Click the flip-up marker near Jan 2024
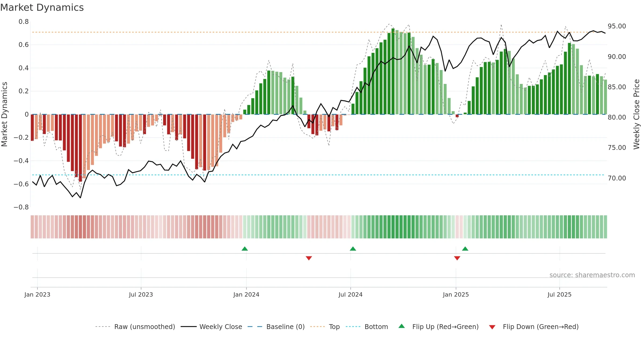Screen dimensions: 644x362 245,249
